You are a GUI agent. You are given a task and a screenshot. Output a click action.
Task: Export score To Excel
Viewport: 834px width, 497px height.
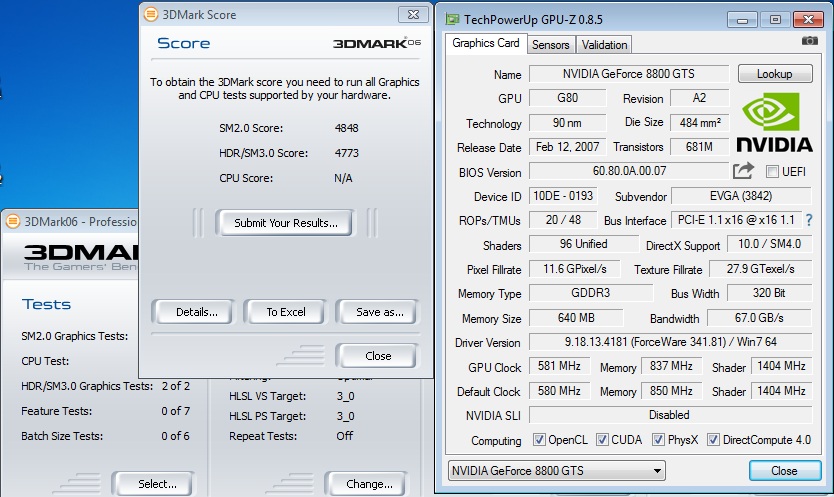click(x=286, y=312)
